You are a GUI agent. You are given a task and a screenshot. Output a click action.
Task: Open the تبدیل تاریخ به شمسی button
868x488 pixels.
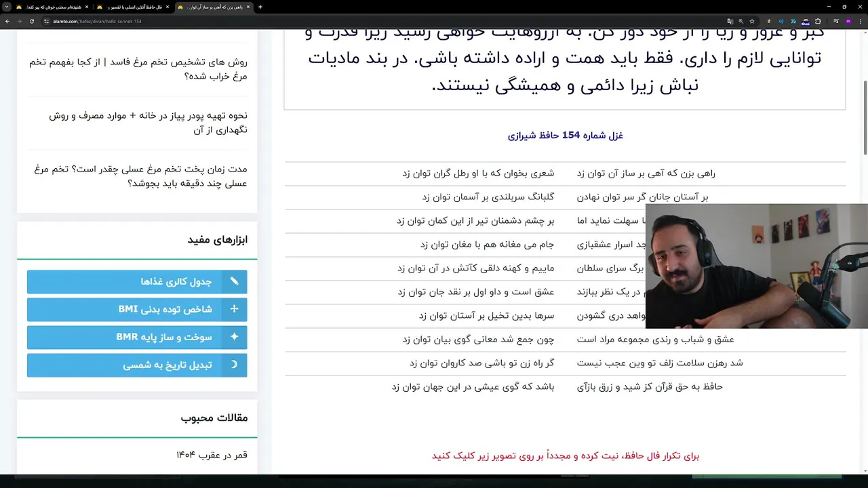[x=137, y=365]
